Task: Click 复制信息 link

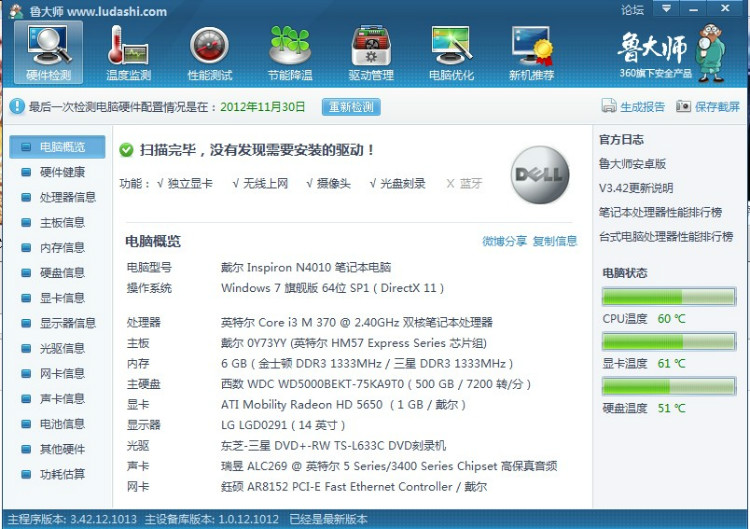Action: click(x=555, y=241)
